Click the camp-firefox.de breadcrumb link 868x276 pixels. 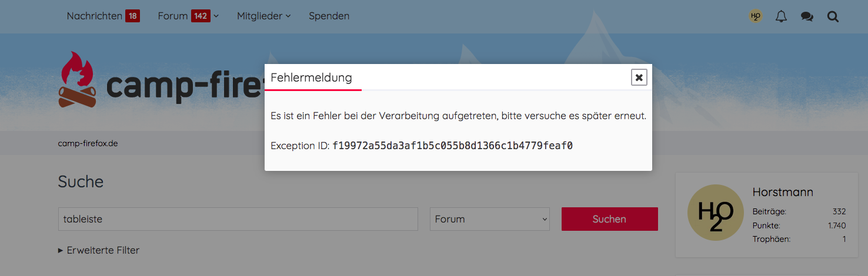coord(88,143)
